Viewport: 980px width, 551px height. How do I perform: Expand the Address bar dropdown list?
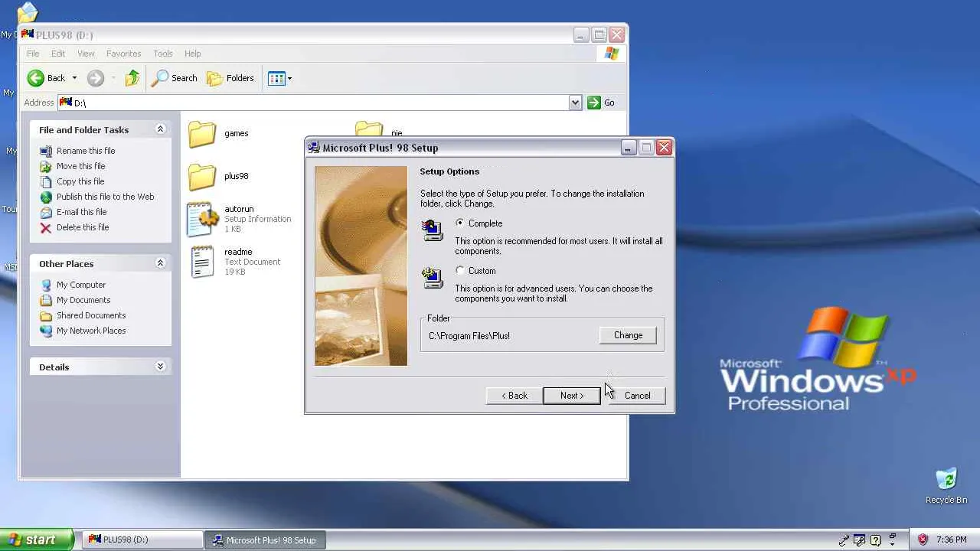pyautogui.click(x=575, y=103)
